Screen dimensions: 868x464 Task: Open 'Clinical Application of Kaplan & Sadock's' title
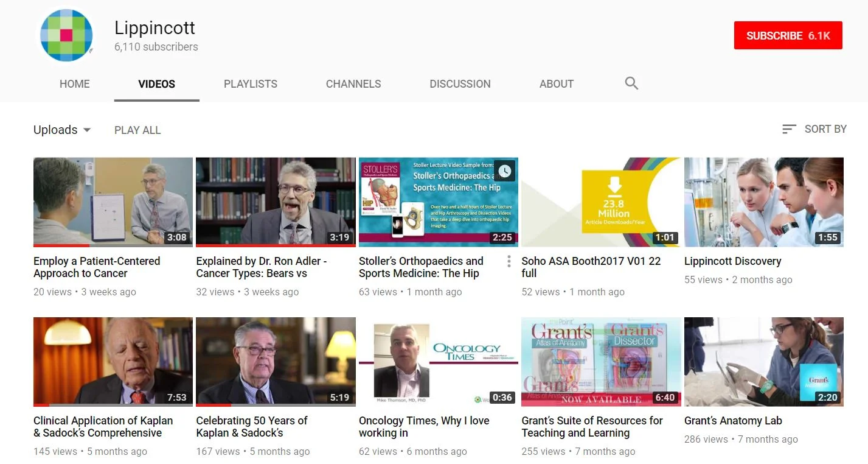[103, 427]
